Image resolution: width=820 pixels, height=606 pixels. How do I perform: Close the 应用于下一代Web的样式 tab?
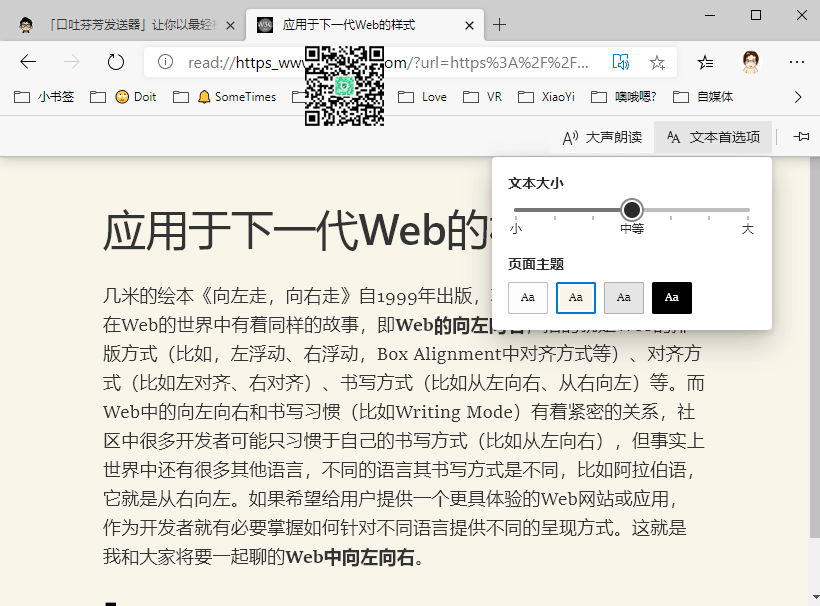(x=469, y=25)
